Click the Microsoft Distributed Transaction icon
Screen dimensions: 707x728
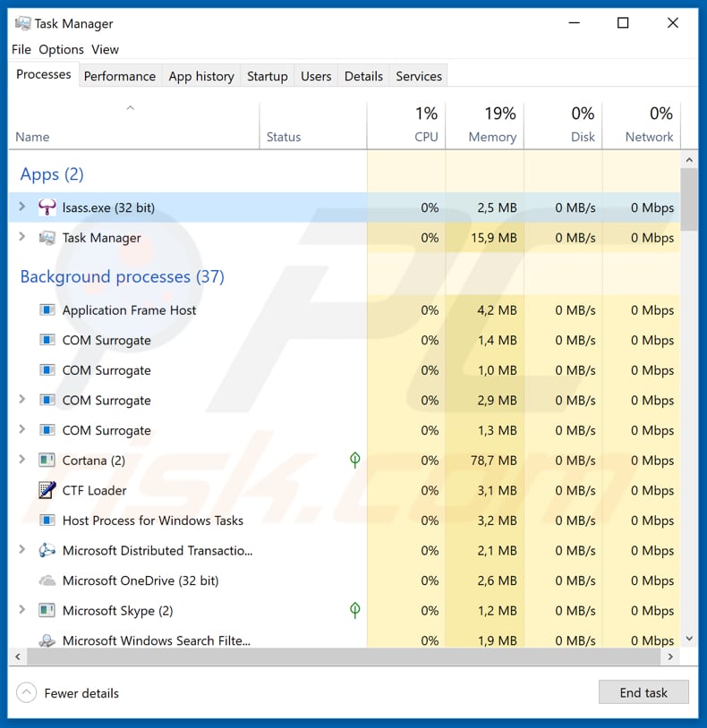click(47, 550)
